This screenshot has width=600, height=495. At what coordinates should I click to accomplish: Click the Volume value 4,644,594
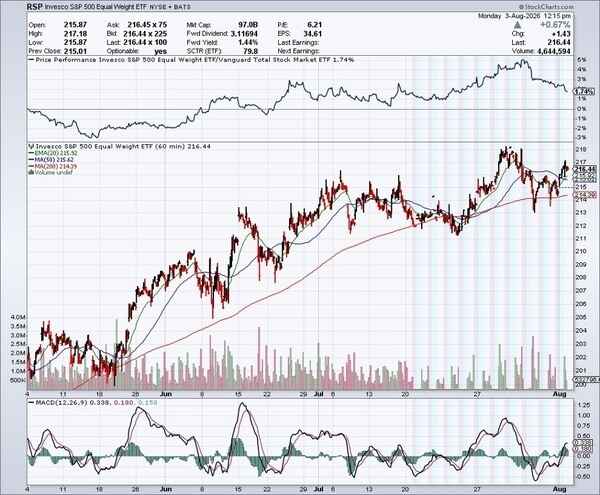coord(554,51)
